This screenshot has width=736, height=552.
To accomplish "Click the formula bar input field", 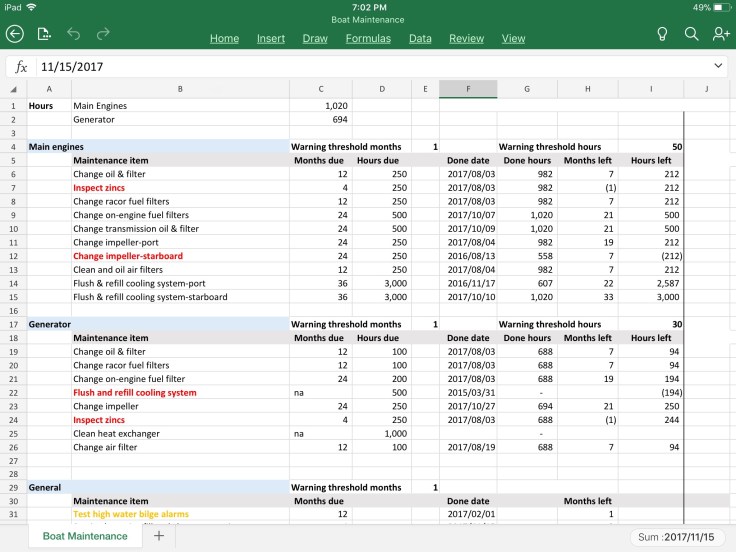I will [x=370, y=67].
